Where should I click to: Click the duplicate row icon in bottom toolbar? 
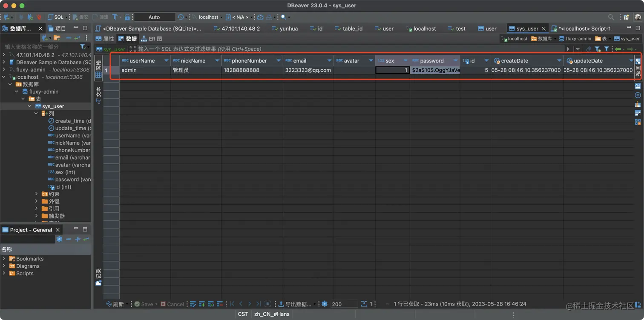[211, 304]
